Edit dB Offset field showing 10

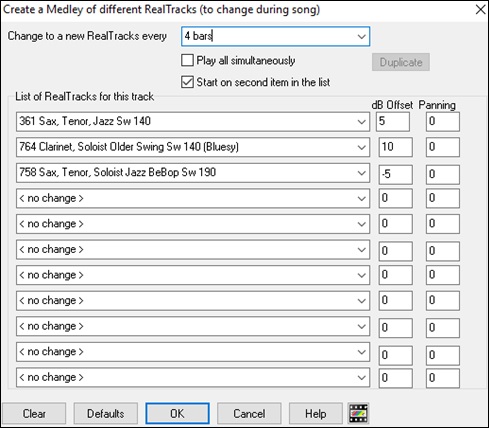[396, 147]
